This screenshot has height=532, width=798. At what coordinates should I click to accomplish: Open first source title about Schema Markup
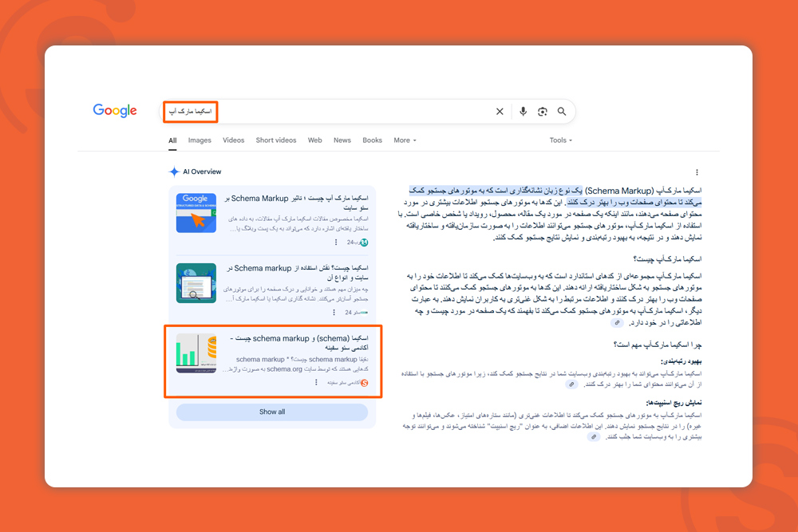click(x=297, y=203)
